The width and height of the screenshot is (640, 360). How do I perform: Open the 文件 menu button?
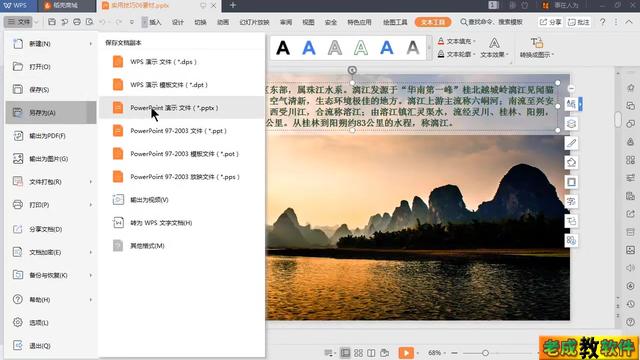point(20,22)
